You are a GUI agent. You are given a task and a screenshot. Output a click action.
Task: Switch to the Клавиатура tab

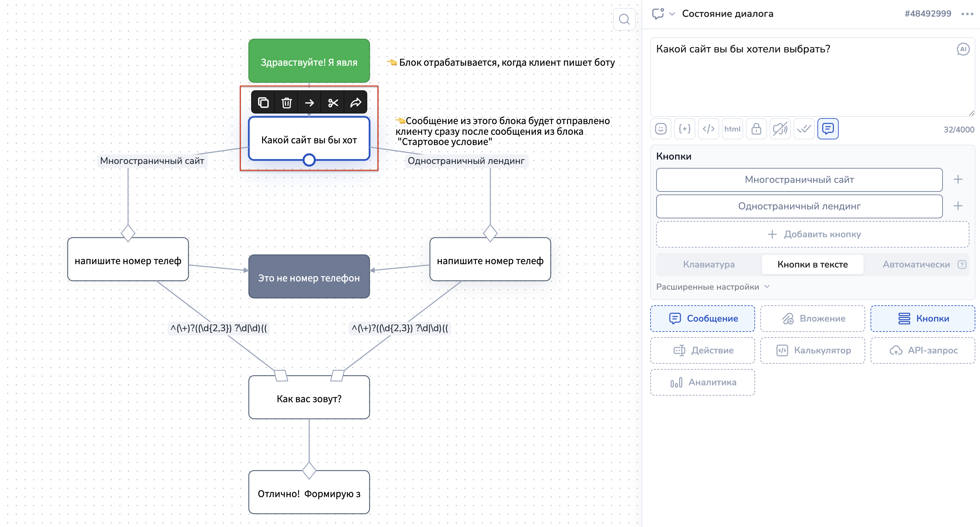point(708,264)
